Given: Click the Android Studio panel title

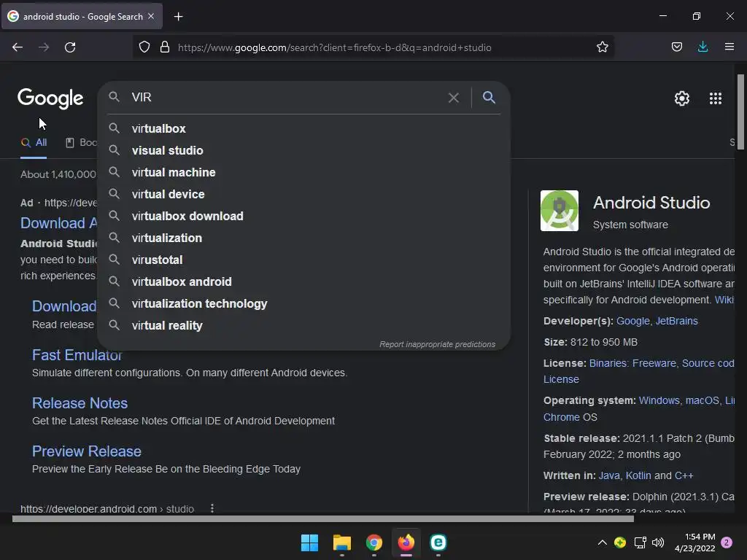Looking at the screenshot, I should coord(651,203).
